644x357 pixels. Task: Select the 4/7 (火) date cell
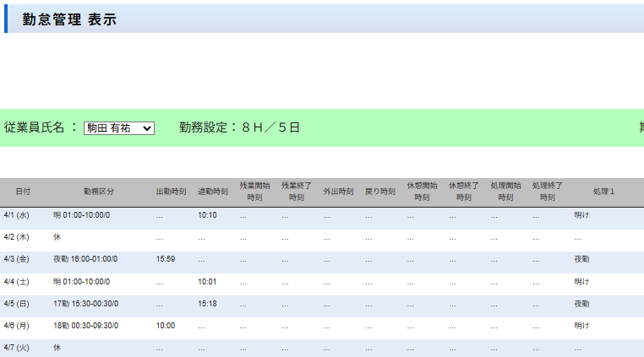click(17, 347)
